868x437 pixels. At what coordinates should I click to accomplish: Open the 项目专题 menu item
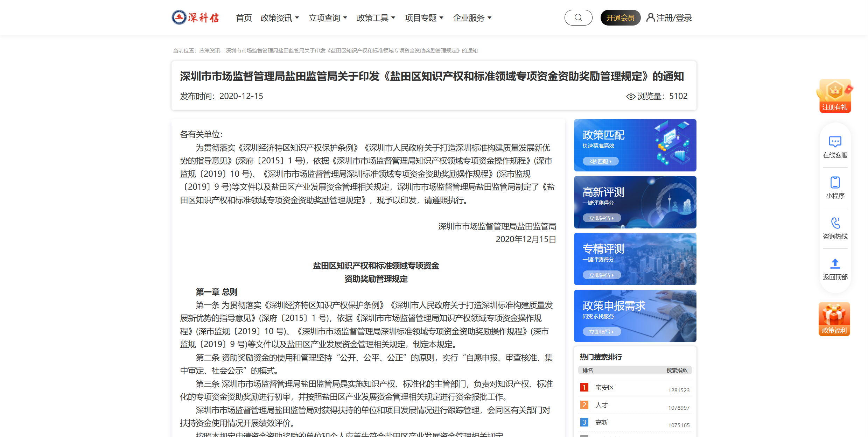(x=423, y=17)
